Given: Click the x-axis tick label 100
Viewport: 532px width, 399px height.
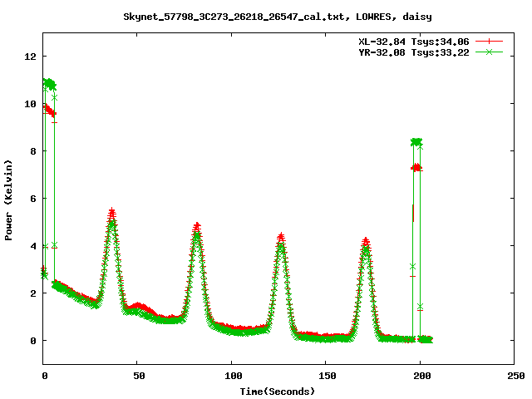Looking at the screenshot, I should coord(233,376).
